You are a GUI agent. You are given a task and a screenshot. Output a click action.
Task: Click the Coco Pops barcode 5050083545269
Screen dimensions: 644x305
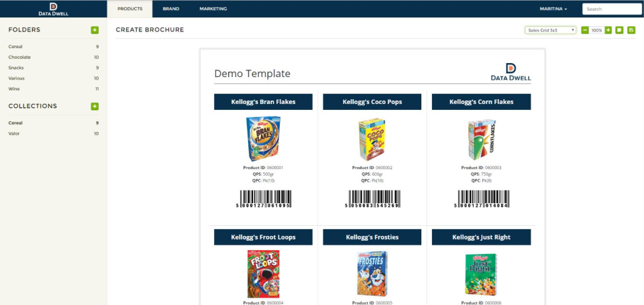click(372, 199)
